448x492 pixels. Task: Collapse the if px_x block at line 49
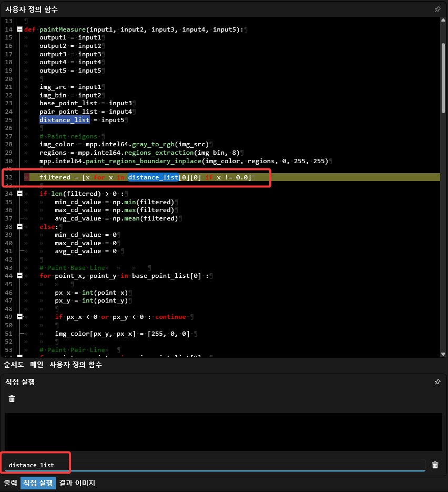(x=20, y=317)
